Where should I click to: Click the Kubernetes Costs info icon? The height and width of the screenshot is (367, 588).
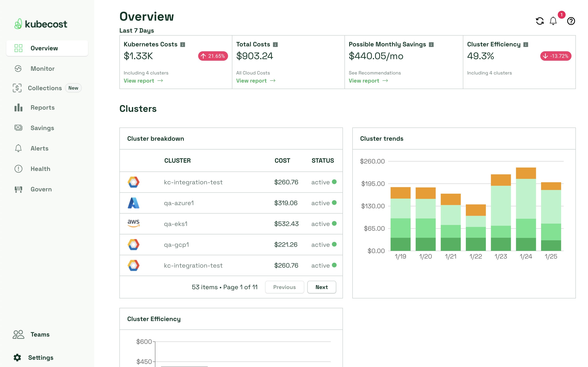pyautogui.click(x=183, y=44)
